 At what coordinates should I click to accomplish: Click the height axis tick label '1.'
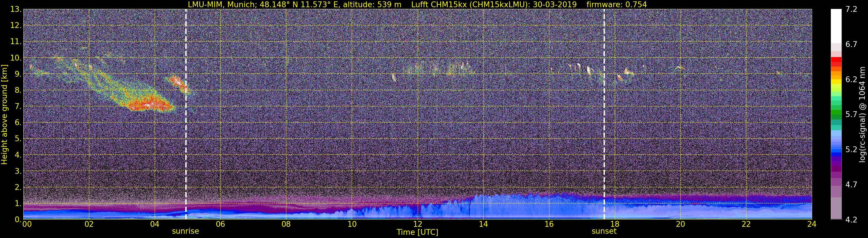pyautogui.click(x=18, y=204)
